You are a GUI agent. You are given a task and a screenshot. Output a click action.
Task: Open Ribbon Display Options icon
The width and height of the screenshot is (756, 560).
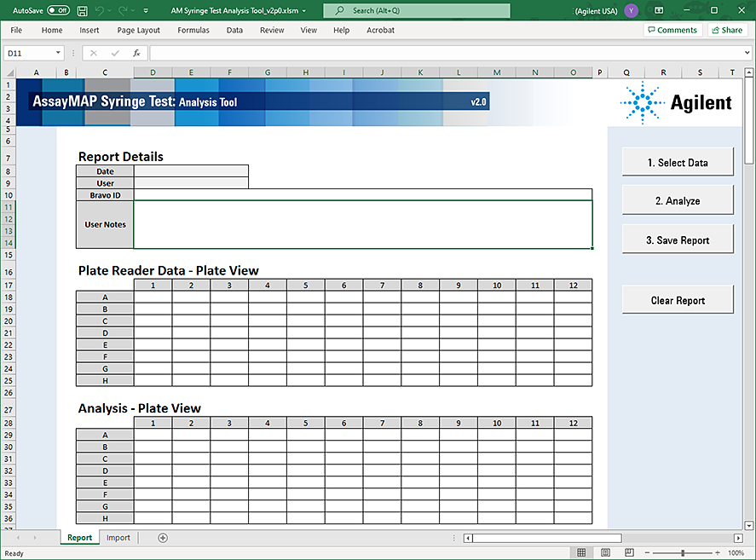coord(659,10)
